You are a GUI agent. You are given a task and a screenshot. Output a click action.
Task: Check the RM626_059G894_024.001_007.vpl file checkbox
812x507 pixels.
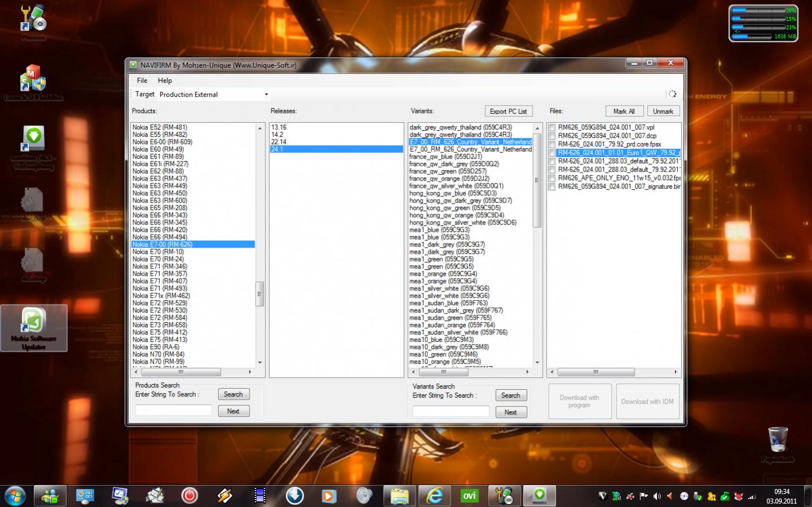click(x=552, y=128)
